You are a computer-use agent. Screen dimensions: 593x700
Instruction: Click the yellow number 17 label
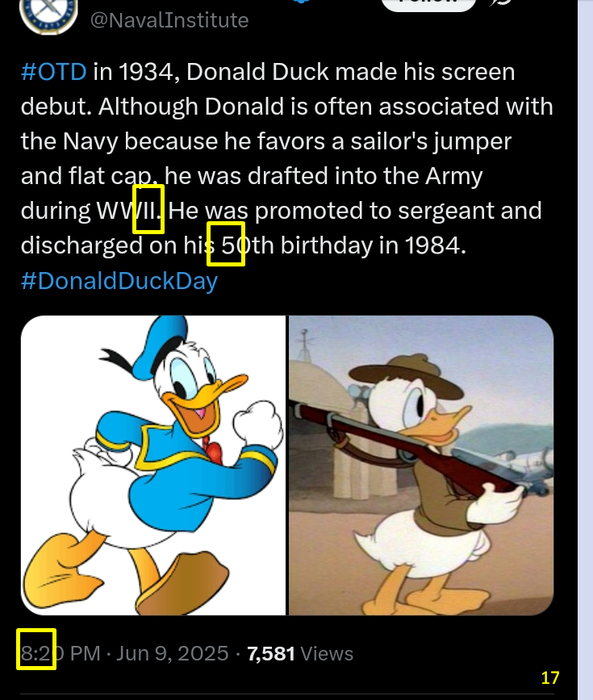tap(550, 677)
